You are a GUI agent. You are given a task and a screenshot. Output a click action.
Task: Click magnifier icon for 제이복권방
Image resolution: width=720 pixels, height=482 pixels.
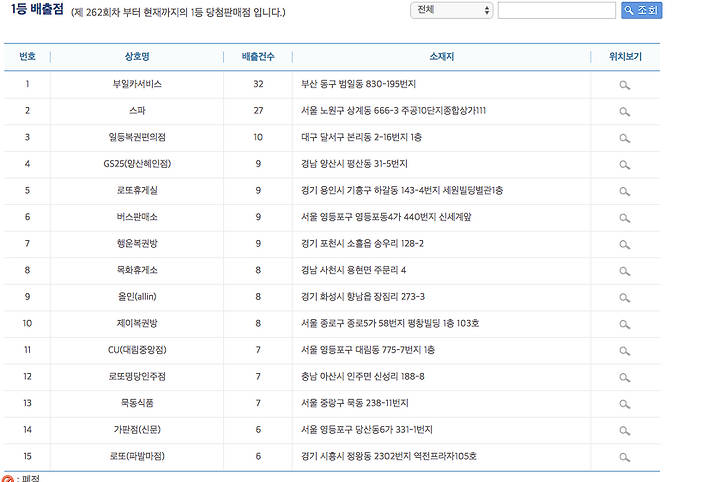tap(624, 325)
